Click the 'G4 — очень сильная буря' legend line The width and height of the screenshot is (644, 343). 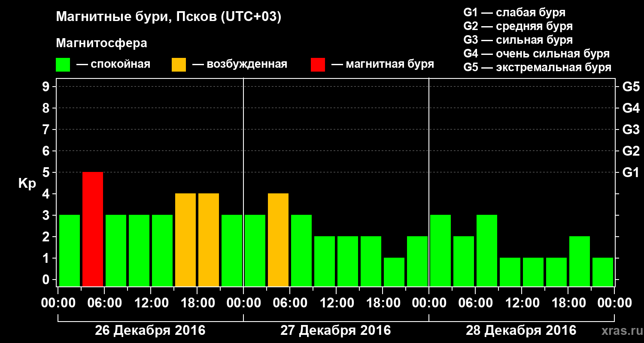click(x=536, y=54)
